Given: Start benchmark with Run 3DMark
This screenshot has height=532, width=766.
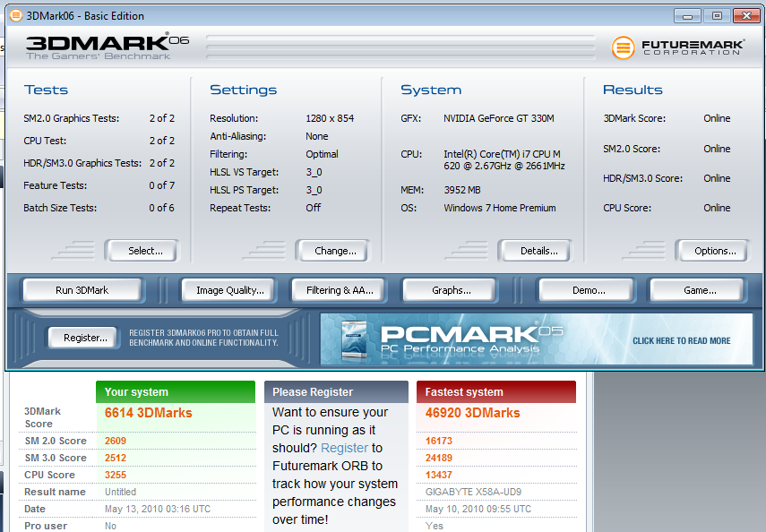Looking at the screenshot, I should point(82,290).
